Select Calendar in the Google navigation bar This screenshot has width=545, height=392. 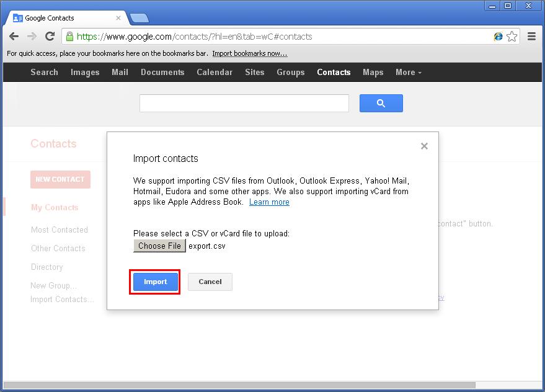[214, 72]
